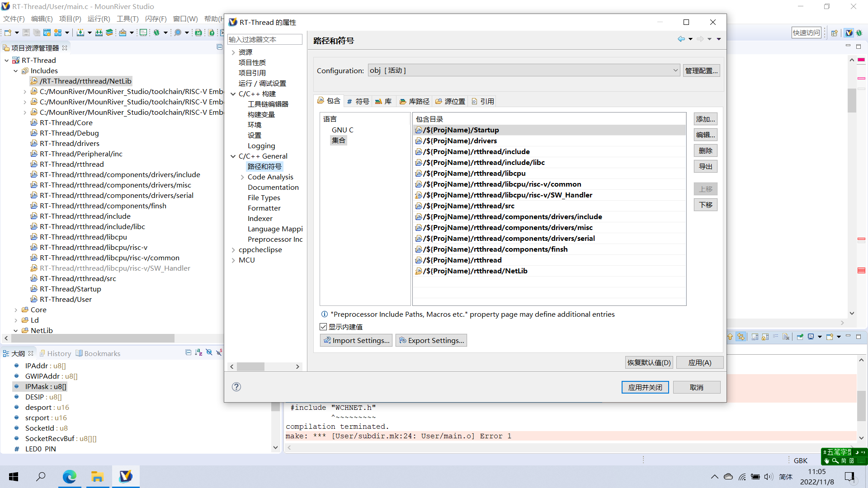Click the new file toolbar icon

pyautogui.click(x=8, y=33)
